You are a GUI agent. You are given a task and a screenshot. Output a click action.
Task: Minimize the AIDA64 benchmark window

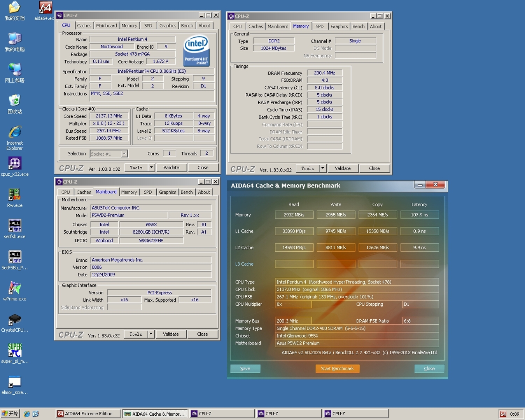click(420, 185)
